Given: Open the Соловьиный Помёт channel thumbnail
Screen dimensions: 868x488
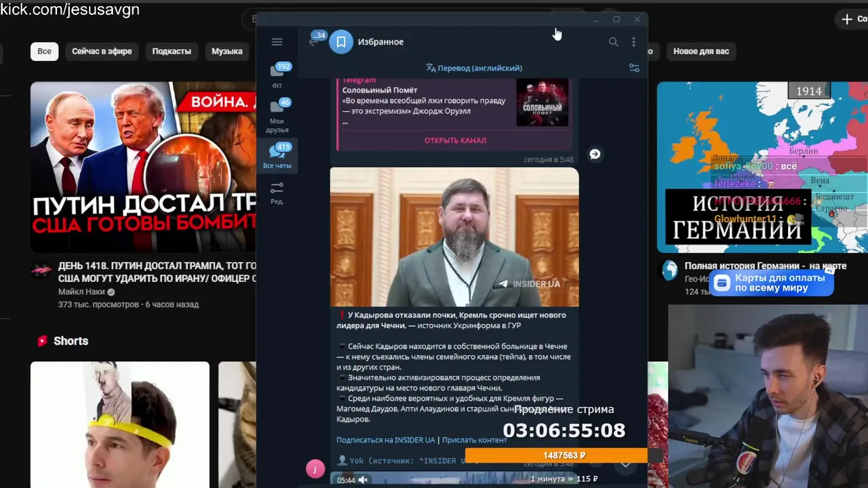Looking at the screenshot, I should 542,102.
